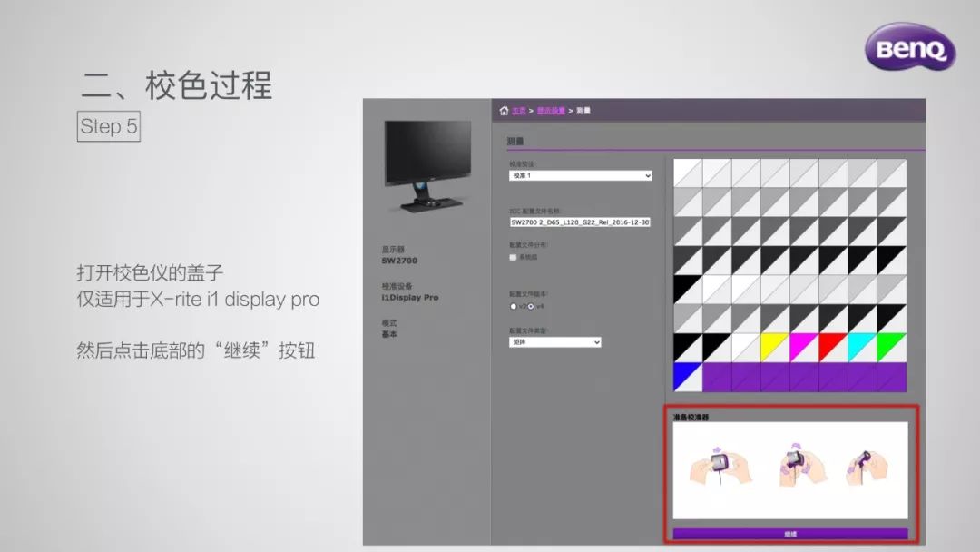Open the 校准预设 calibration preset dropdown
980x552 pixels.
(581, 174)
